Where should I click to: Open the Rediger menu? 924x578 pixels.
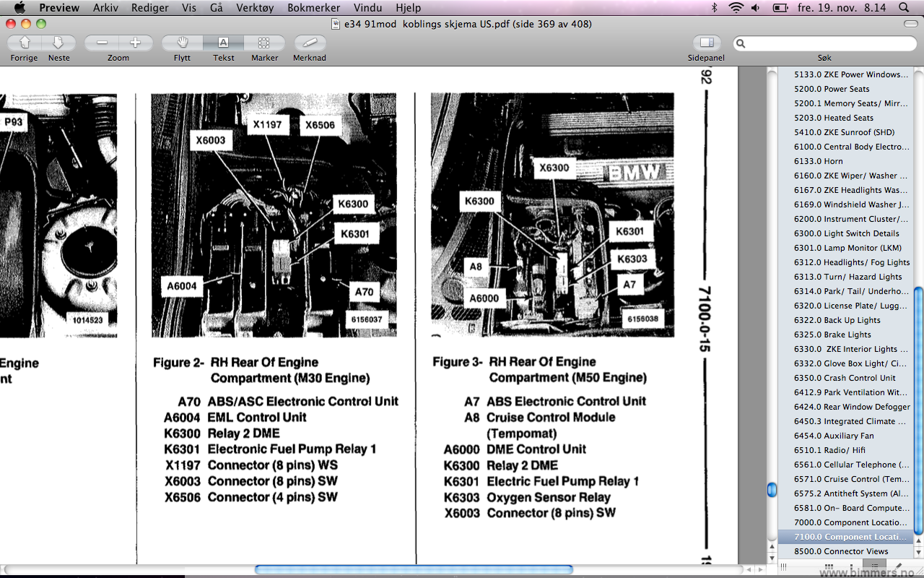[150, 8]
